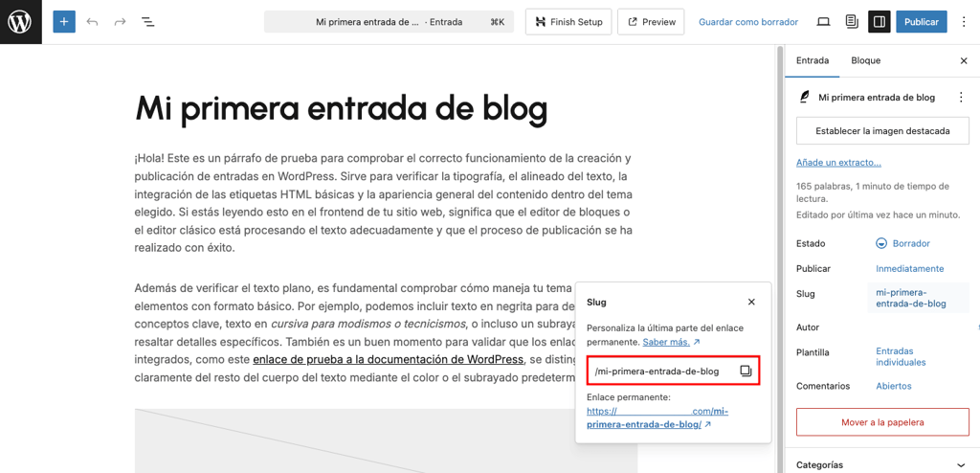
Task: Open the block inserter plus button
Action: click(x=64, y=22)
